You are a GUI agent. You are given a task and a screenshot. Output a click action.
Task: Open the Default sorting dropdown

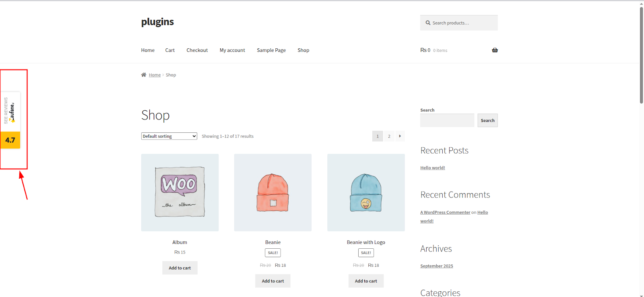pyautogui.click(x=169, y=136)
